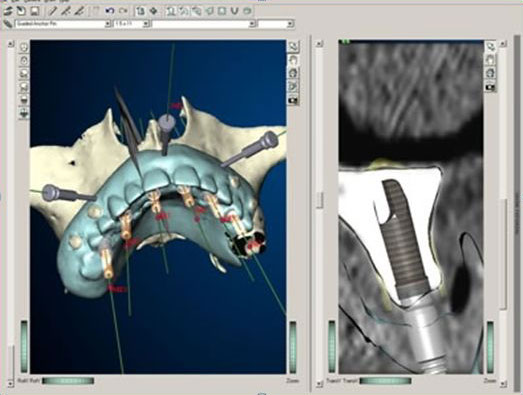Click the vertical scrollbar thumb between the two panels
This screenshot has height=395, width=523.
point(319,200)
